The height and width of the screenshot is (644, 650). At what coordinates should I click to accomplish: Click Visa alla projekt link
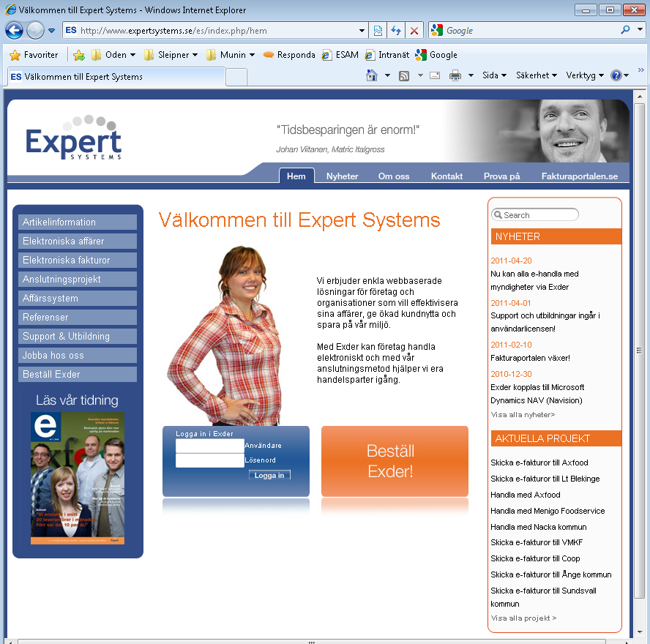[x=523, y=618]
